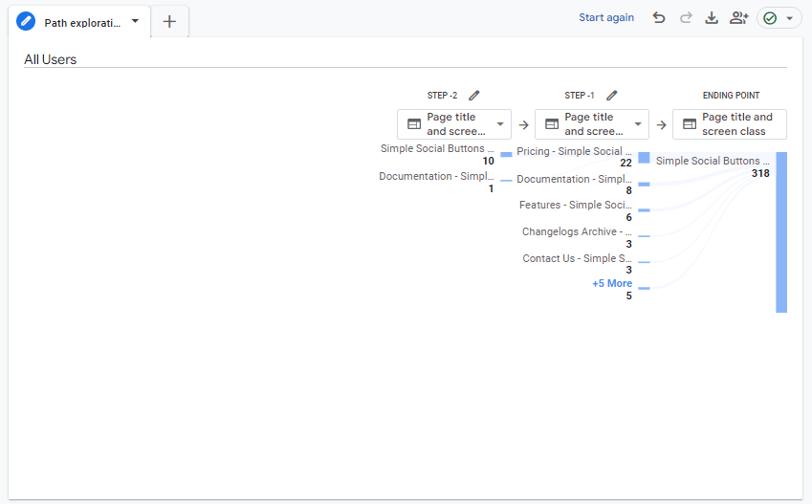Select the Path exploration tab
Screen dimensions: 812x504
pos(79,22)
